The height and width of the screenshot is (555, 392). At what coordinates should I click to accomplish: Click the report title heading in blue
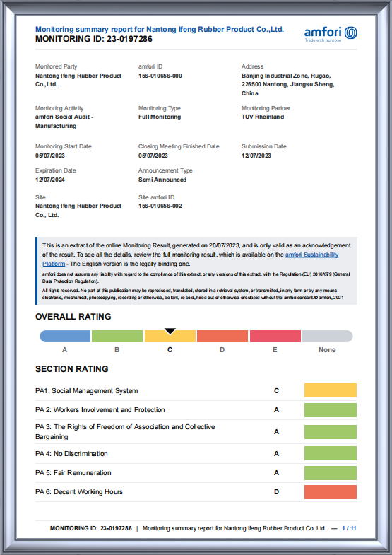click(x=160, y=30)
